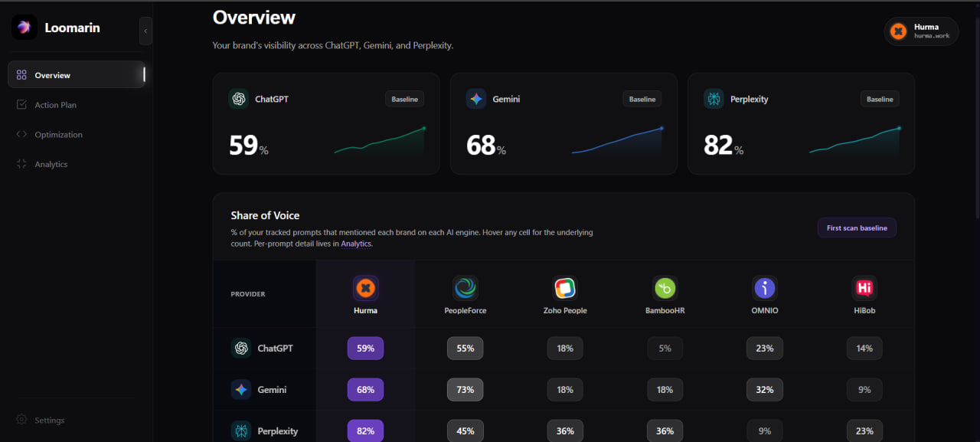Click the BambooHR brand logo
Viewport: 980px width, 442px height.
665,288
